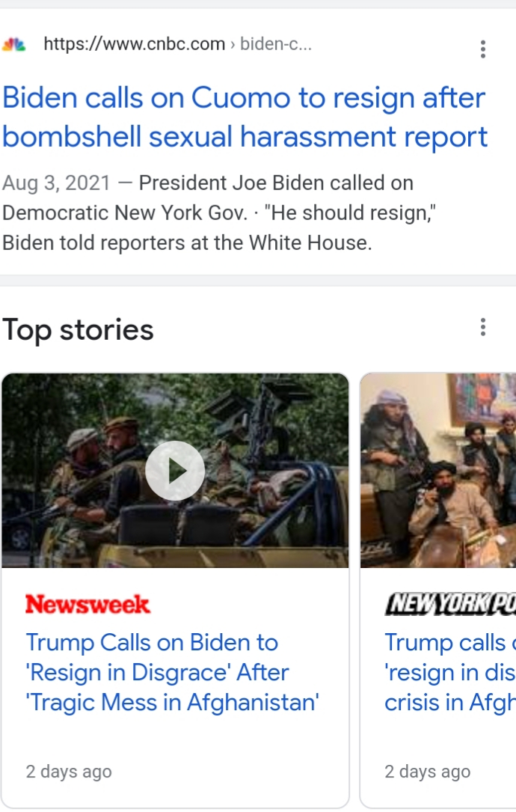The height and width of the screenshot is (812, 516).
Task: Tap the New York Post logo
Action: click(x=450, y=605)
